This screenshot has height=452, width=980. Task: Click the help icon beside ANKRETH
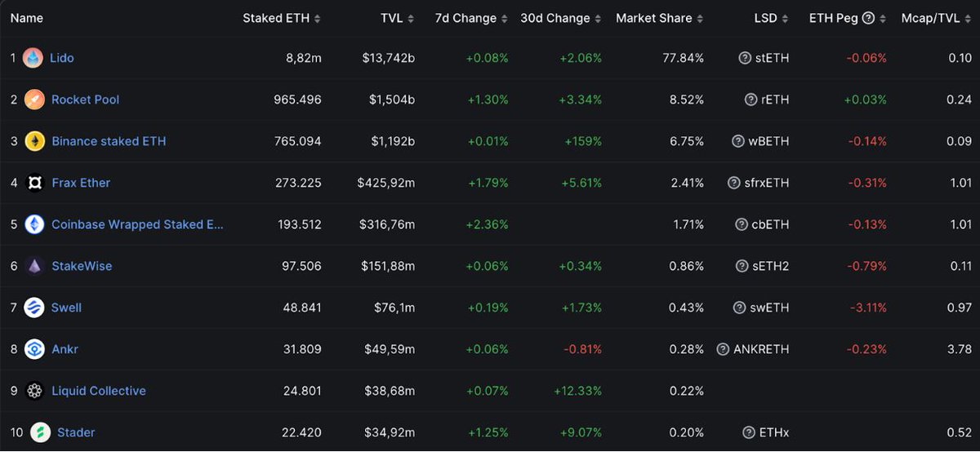(723, 349)
